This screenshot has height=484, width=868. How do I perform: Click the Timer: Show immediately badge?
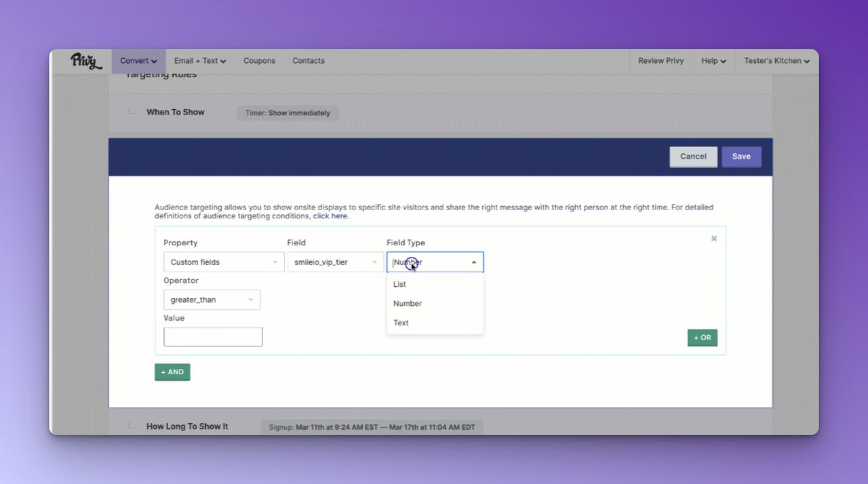pos(288,113)
